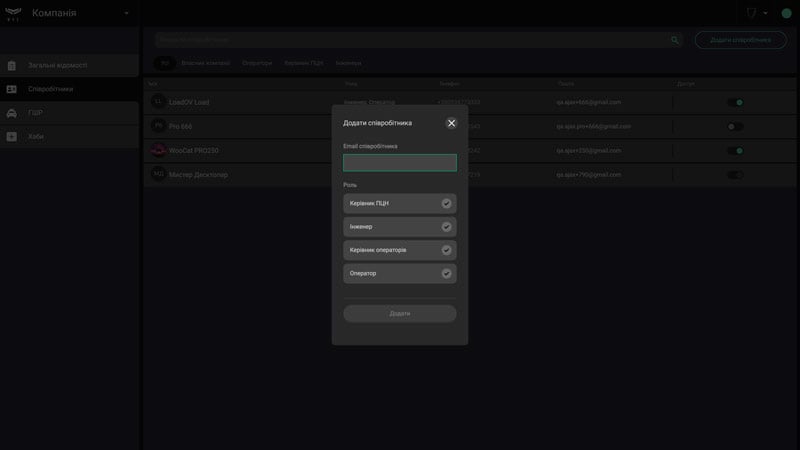Toggle the Інженер role checkmark
Viewport: 800px width, 450px height.
click(446, 227)
